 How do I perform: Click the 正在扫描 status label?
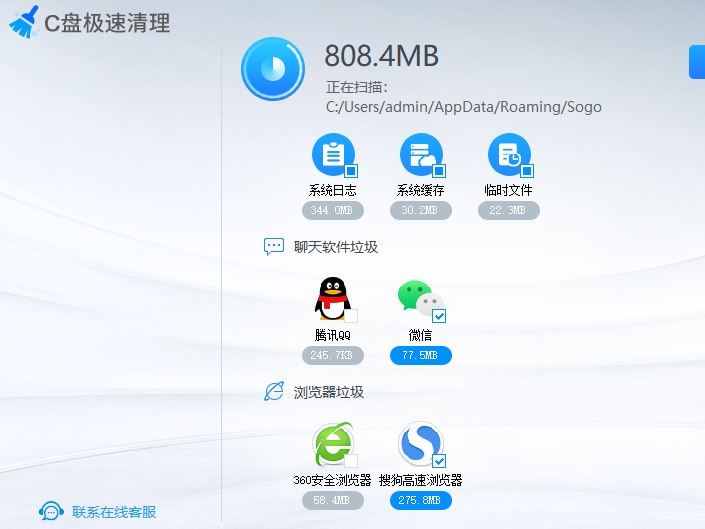357,87
